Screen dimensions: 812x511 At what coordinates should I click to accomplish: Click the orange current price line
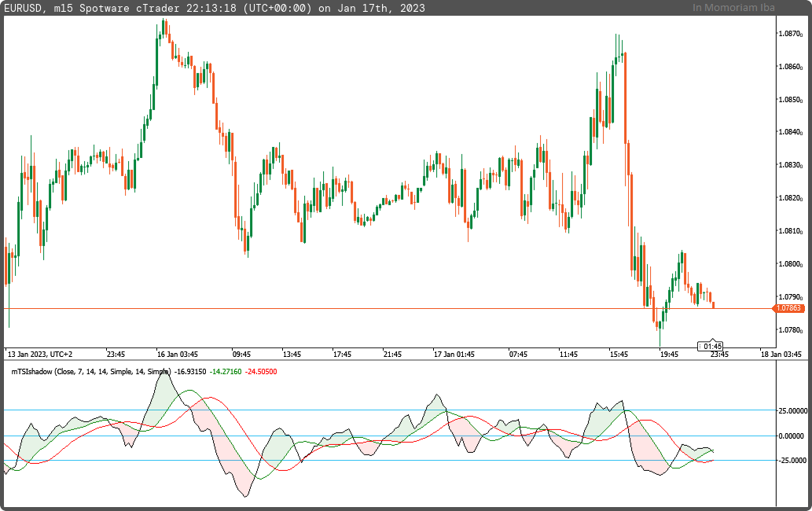pyautogui.click(x=388, y=309)
